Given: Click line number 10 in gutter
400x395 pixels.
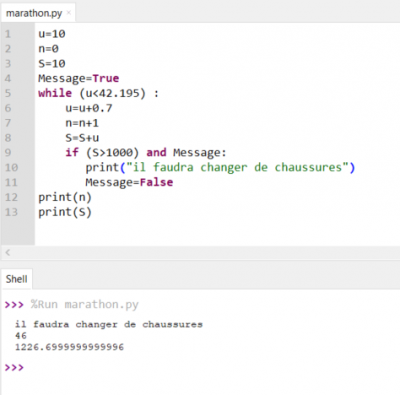Looking at the screenshot, I should [x=11, y=167].
